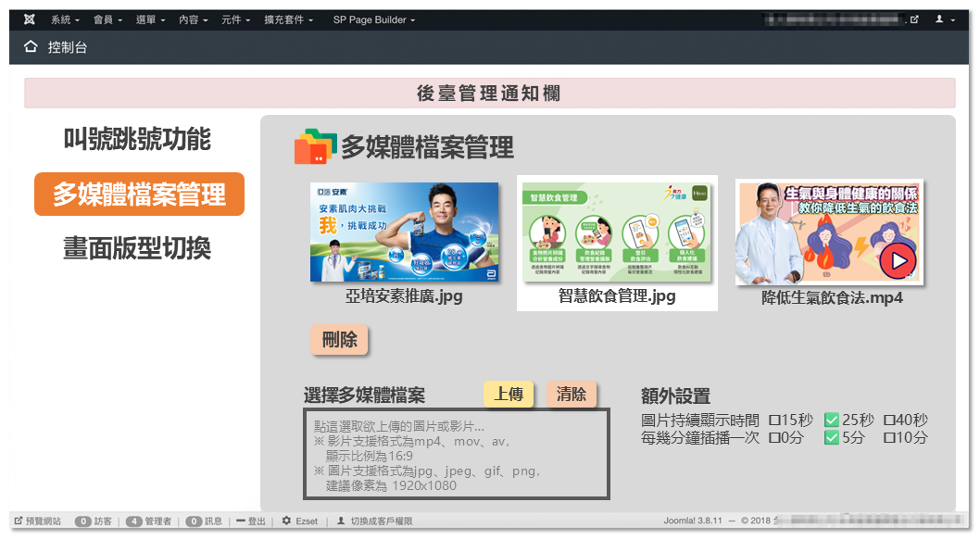This screenshot has height=540, width=980.
Task: Select the 降低生氣飲食法.mp4 thumbnail
Action: tap(829, 232)
